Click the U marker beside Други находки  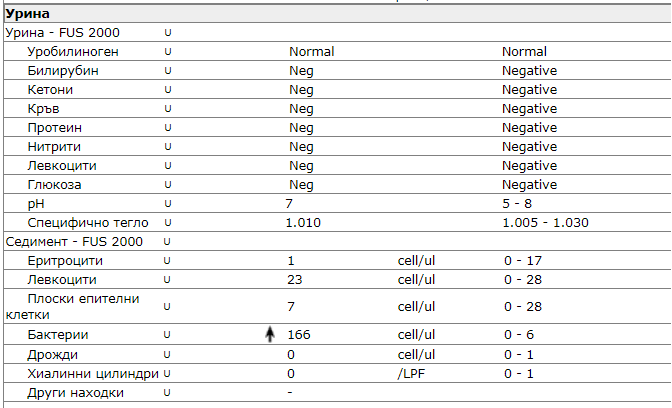(168, 393)
